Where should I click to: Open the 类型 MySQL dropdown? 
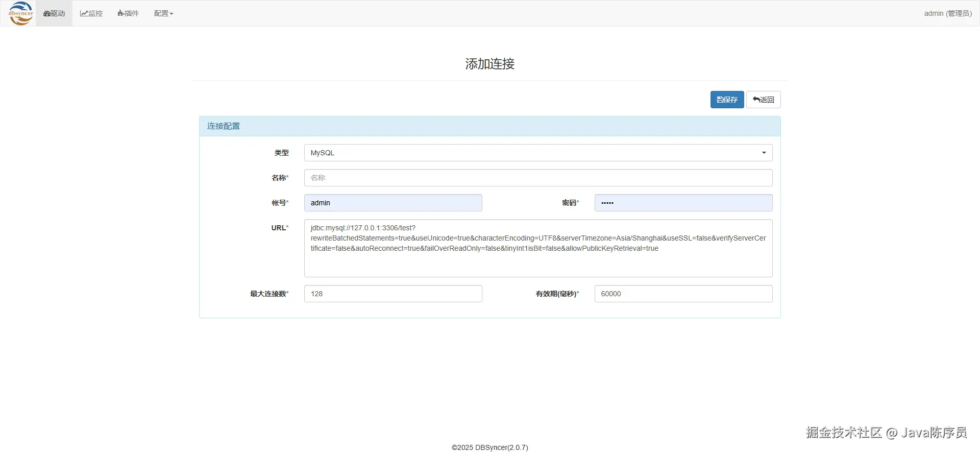point(538,153)
